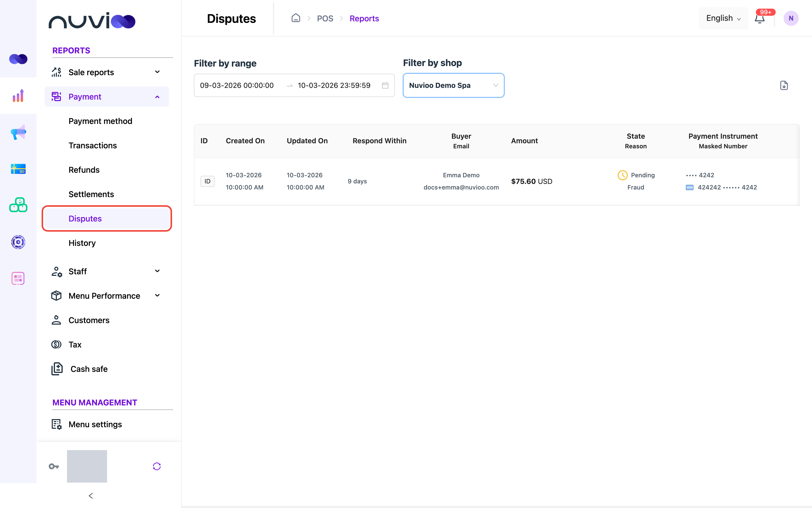Open the circular gear settings rail icon
Image resolution: width=812 pixels, height=508 pixels.
[18, 242]
